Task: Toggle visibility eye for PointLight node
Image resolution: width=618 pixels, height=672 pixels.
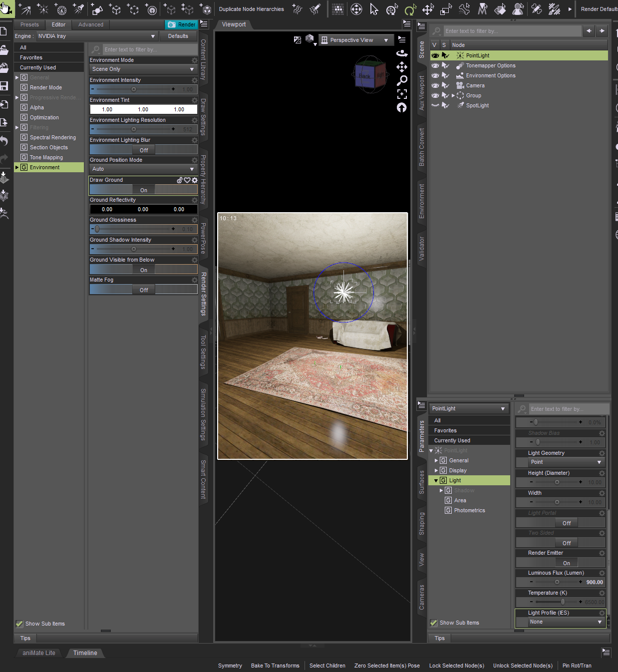Action: coord(435,55)
